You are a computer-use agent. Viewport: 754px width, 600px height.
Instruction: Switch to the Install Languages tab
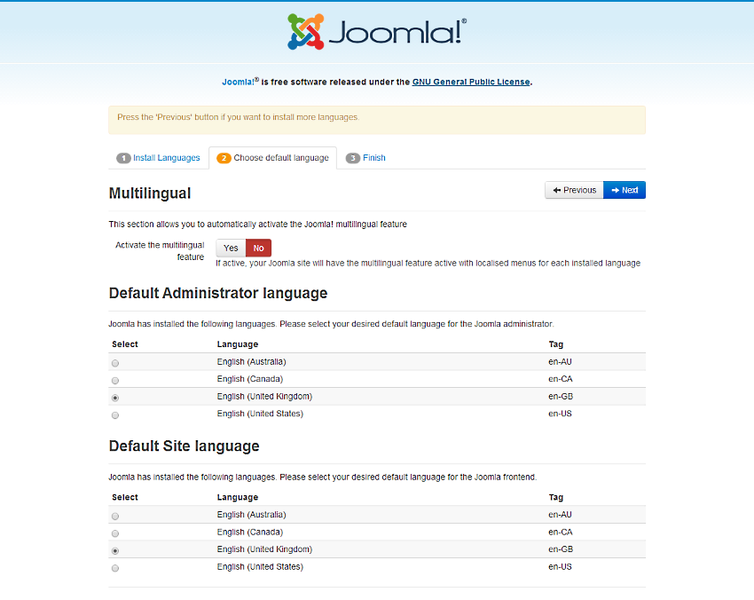click(x=158, y=158)
